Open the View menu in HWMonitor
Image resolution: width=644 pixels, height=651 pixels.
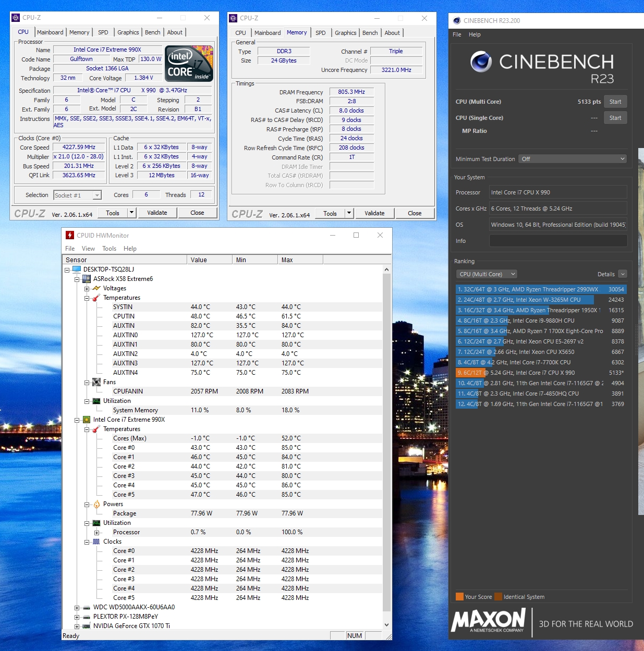pyautogui.click(x=88, y=249)
